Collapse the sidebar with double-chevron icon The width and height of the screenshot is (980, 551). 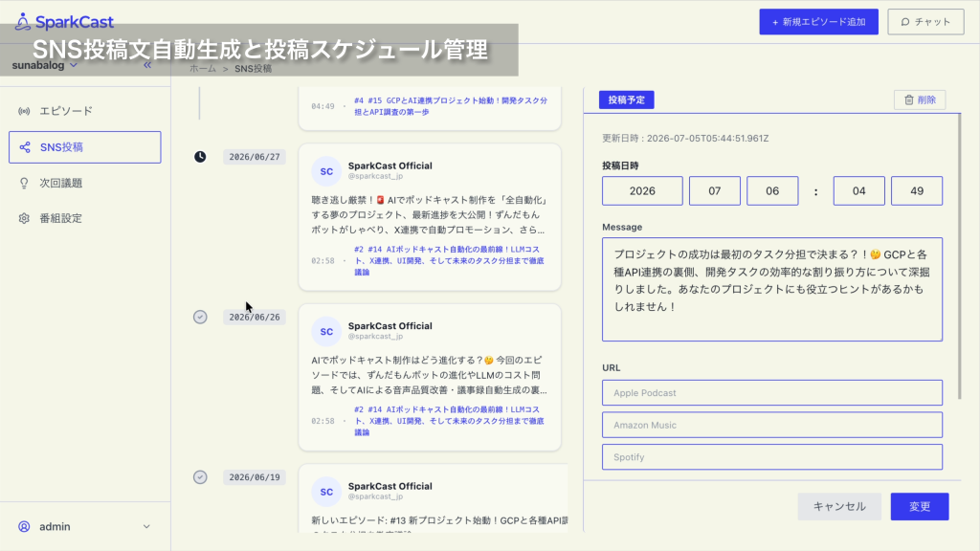[x=147, y=65]
